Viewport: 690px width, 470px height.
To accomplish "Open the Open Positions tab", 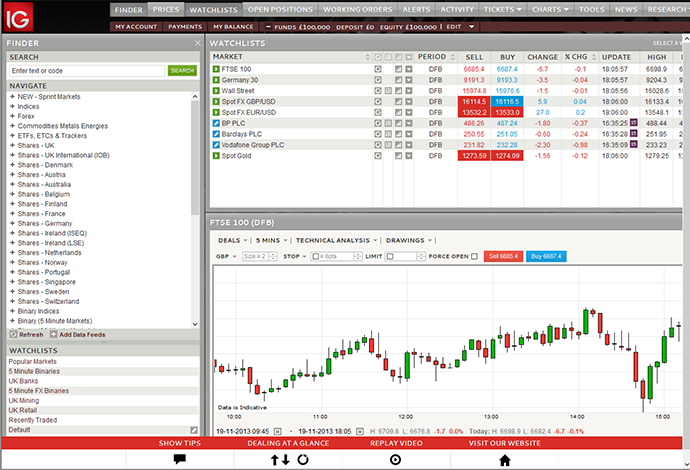I will [280, 9].
